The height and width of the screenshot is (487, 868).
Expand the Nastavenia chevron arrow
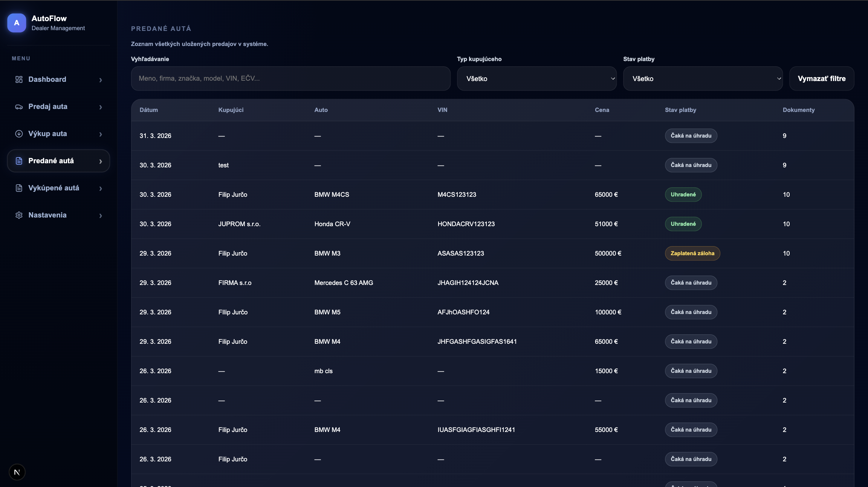(101, 216)
